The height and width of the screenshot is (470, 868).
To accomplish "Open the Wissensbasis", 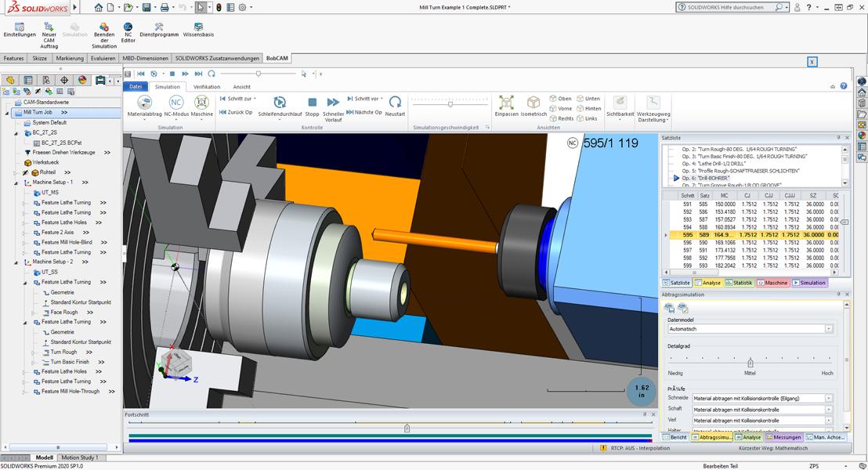I will tap(198, 30).
